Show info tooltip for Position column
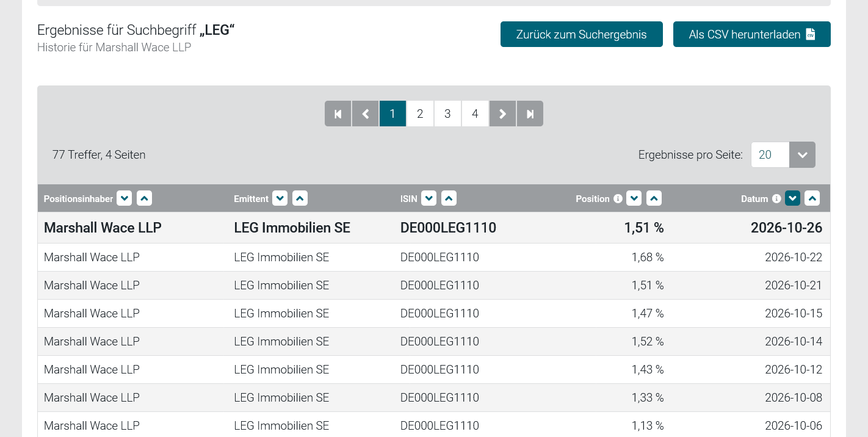868x437 pixels. coord(618,198)
